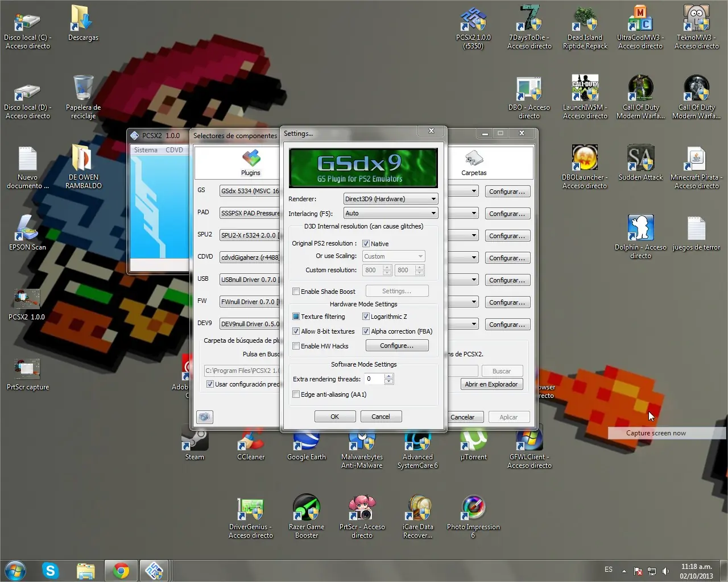Click Cancelar in Selectores de componentes
Screen dimensions: 728x582
click(x=463, y=417)
